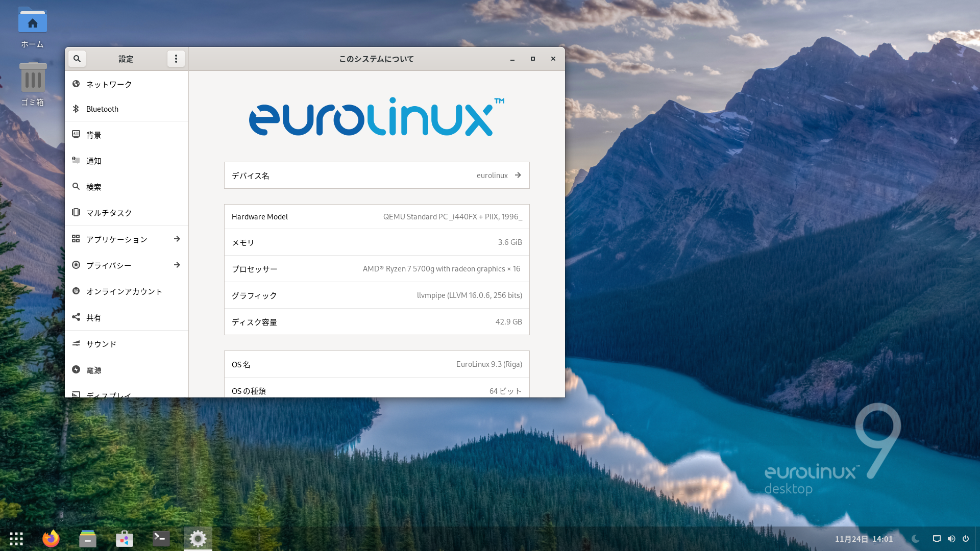Click the clock showing 11月24日 14:01

pyautogui.click(x=864, y=539)
